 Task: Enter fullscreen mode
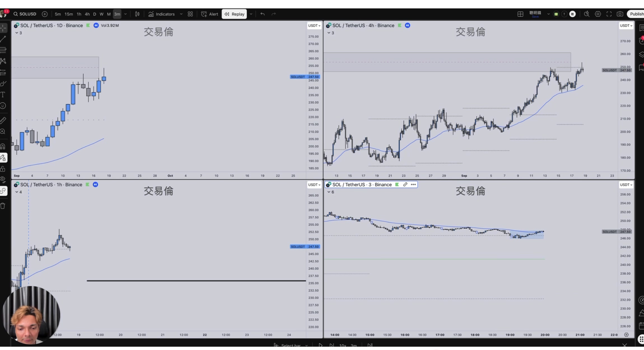(609, 14)
